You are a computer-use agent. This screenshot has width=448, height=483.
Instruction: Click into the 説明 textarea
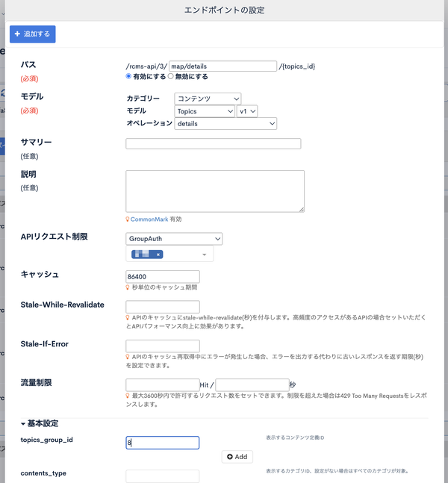(x=215, y=191)
